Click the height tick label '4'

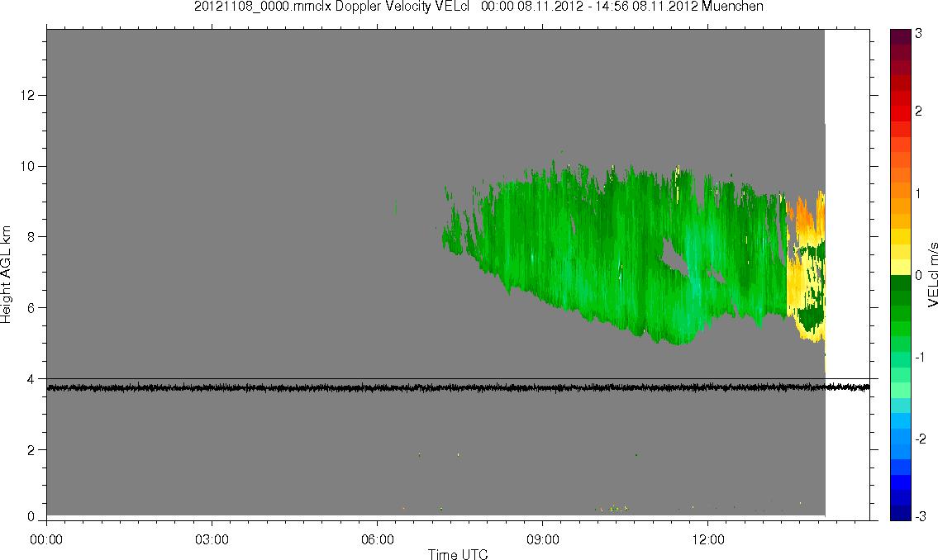31,379
